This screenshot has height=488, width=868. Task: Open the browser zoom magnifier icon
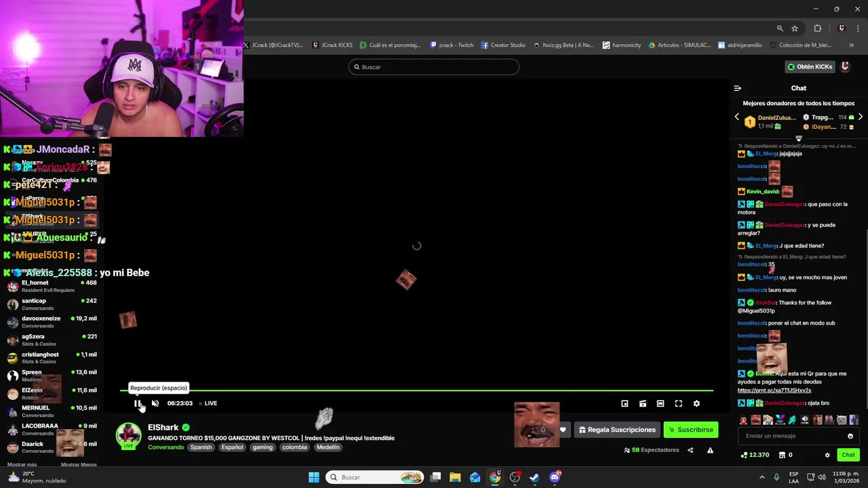click(x=780, y=28)
